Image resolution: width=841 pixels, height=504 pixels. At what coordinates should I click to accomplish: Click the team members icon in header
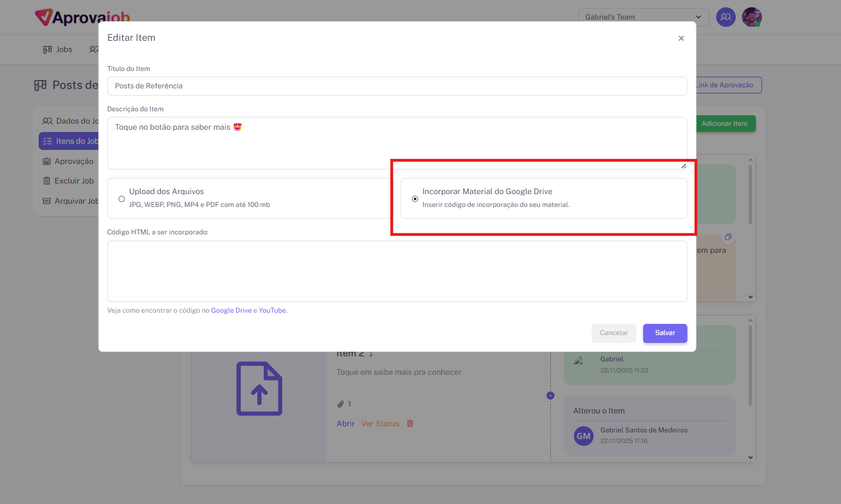tap(726, 17)
